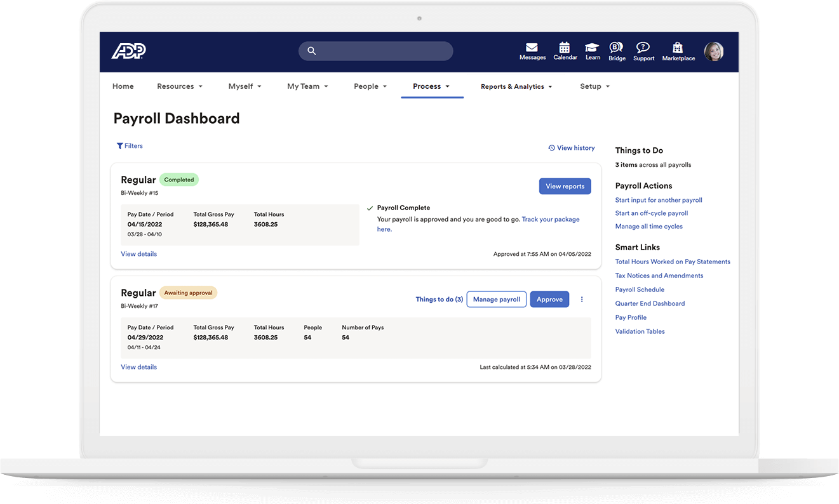The image size is (839, 504).
Task: Open the Filters control
Action: 130,145
